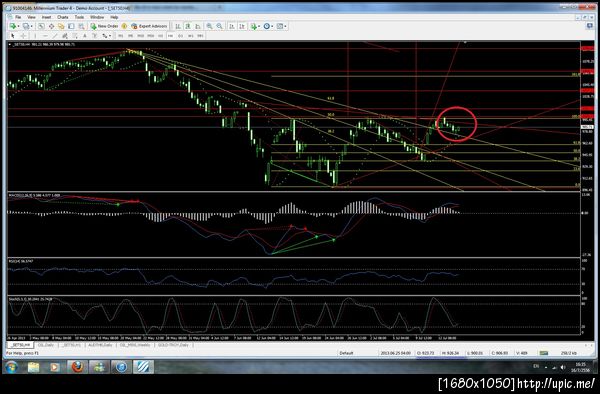The width and height of the screenshot is (600, 394).
Task: Expand the Profiles dropdown arrow
Action: tap(31, 26)
